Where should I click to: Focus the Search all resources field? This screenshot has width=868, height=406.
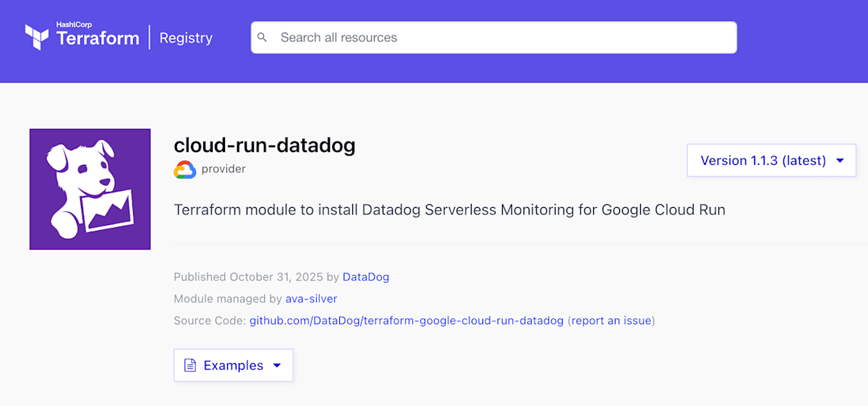coord(494,38)
